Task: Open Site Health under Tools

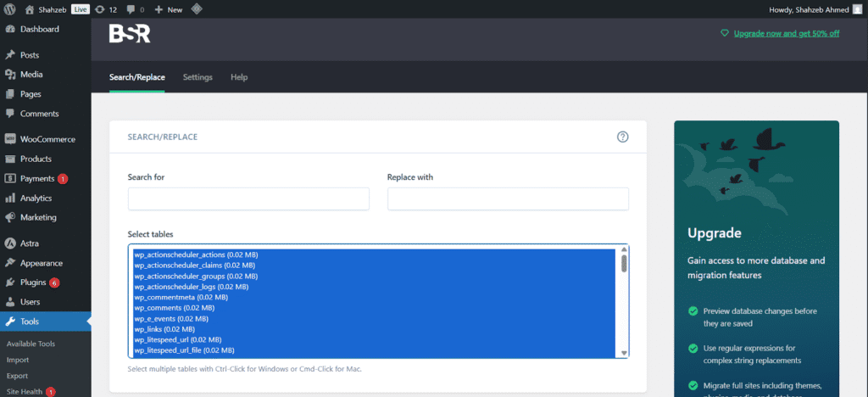Action: [25, 391]
